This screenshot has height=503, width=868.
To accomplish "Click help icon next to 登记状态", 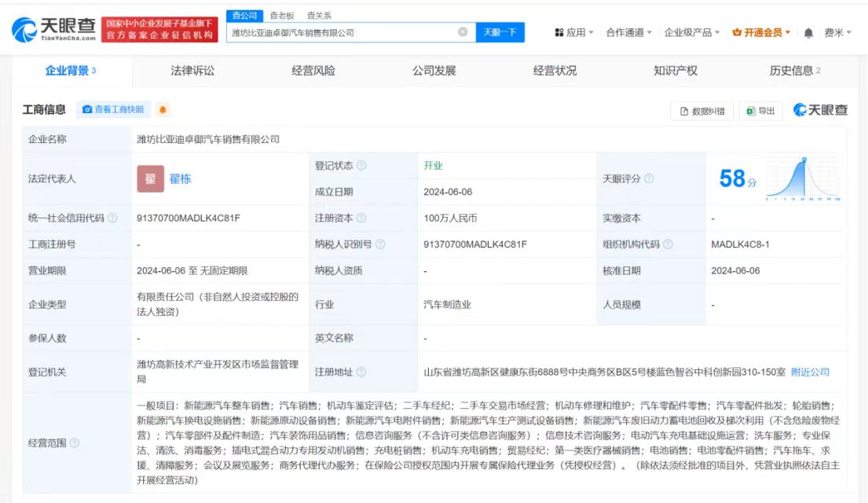I will pyautogui.click(x=361, y=166).
